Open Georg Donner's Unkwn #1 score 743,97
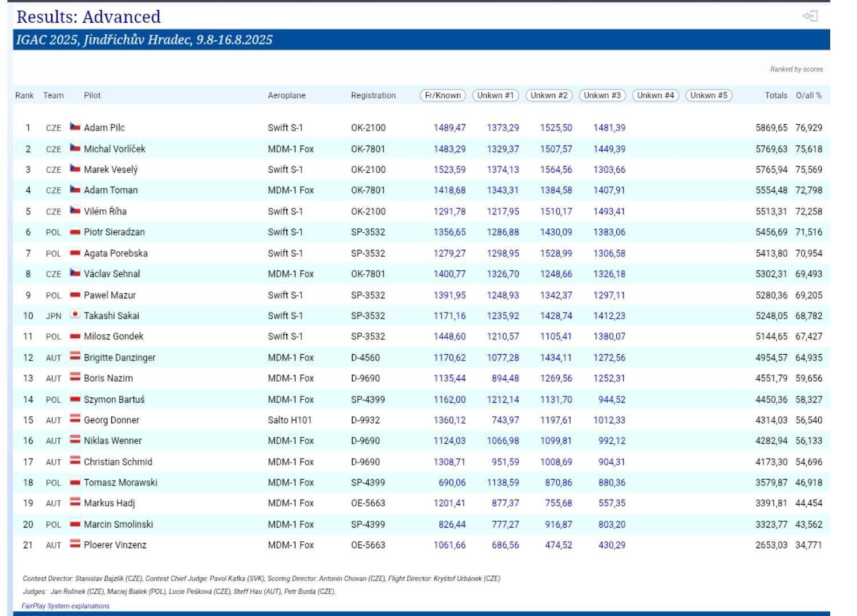The image size is (857, 616). (505, 420)
